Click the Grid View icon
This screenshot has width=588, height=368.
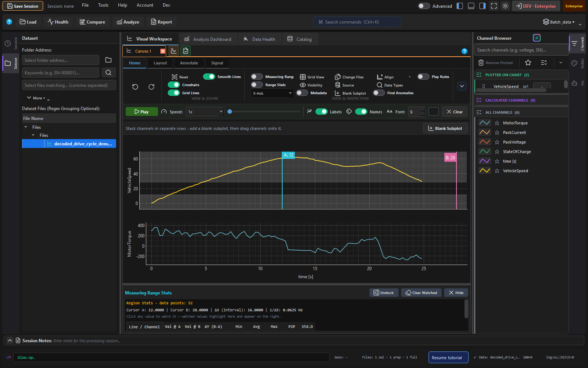pos(303,77)
